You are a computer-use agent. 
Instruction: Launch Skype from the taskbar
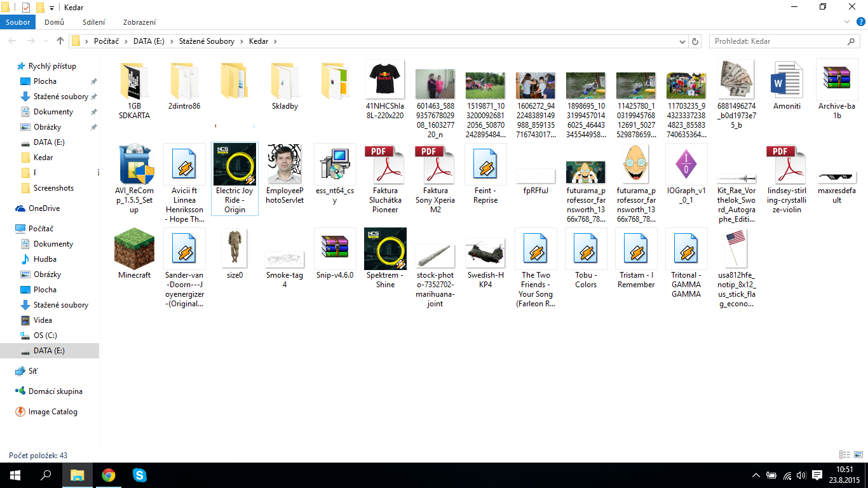140,475
